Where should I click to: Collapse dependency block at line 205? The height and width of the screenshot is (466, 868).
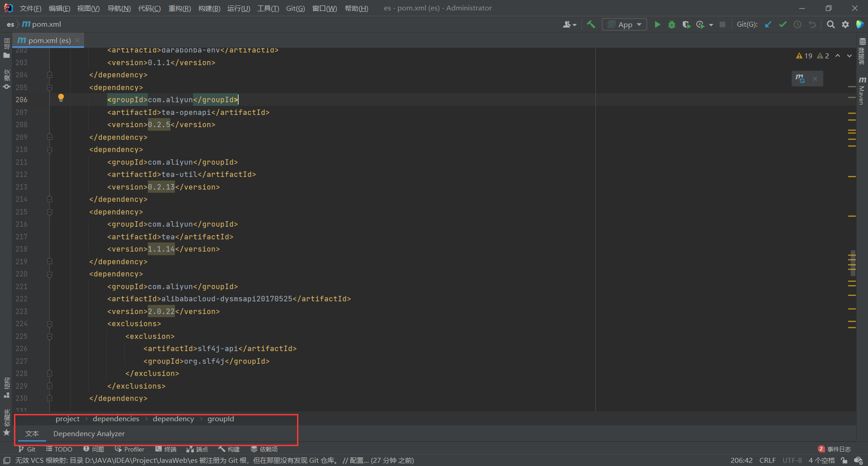click(50, 87)
